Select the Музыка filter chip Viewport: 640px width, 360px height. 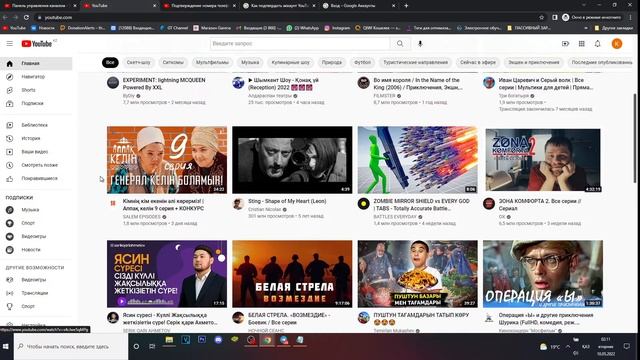(250, 62)
